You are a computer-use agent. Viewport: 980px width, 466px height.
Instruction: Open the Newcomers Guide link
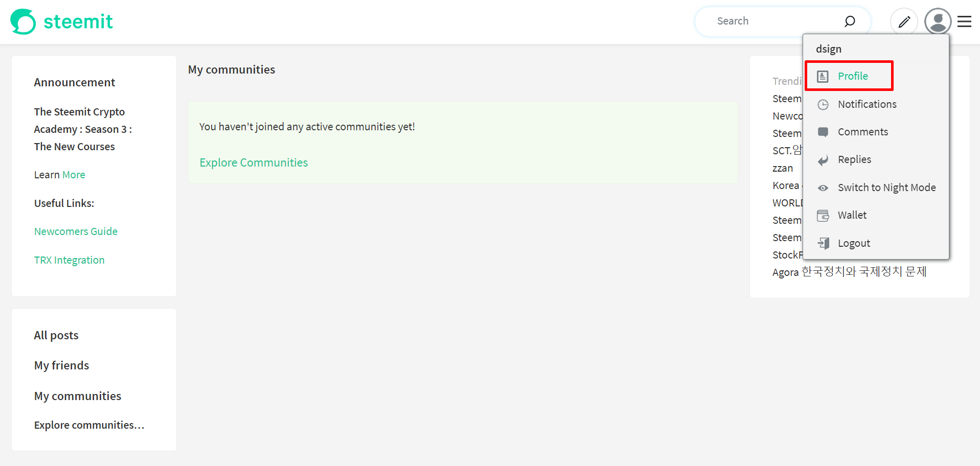point(76,231)
